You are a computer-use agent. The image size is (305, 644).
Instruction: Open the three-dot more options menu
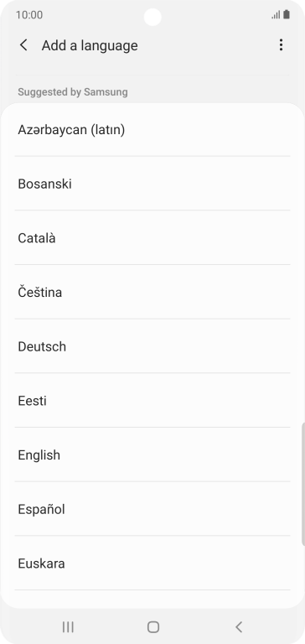pyautogui.click(x=281, y=45)
